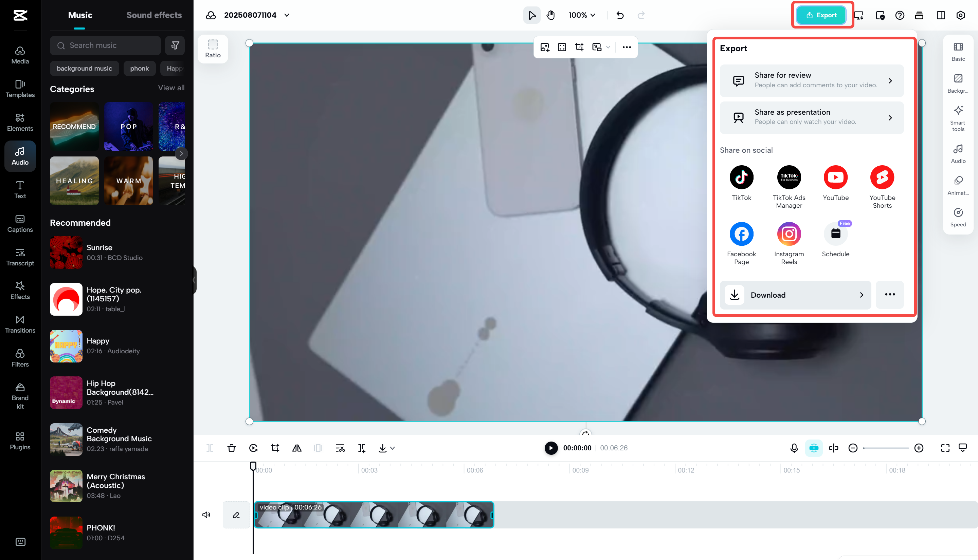The width and height of the screenshot is (978, 560).
Task: Open the 100% zoom level dropdown
Action: [x=582, y=15]
